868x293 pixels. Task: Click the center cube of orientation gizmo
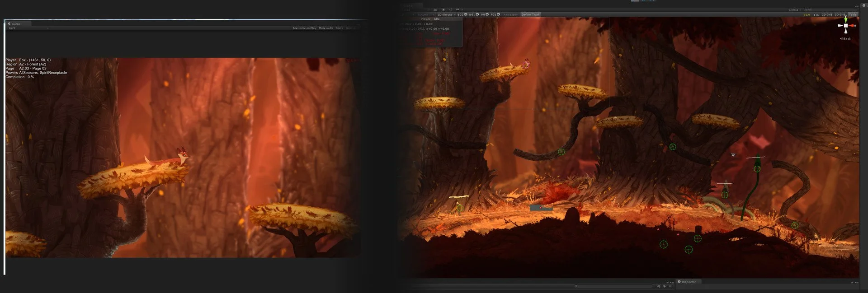pos(845,26)
